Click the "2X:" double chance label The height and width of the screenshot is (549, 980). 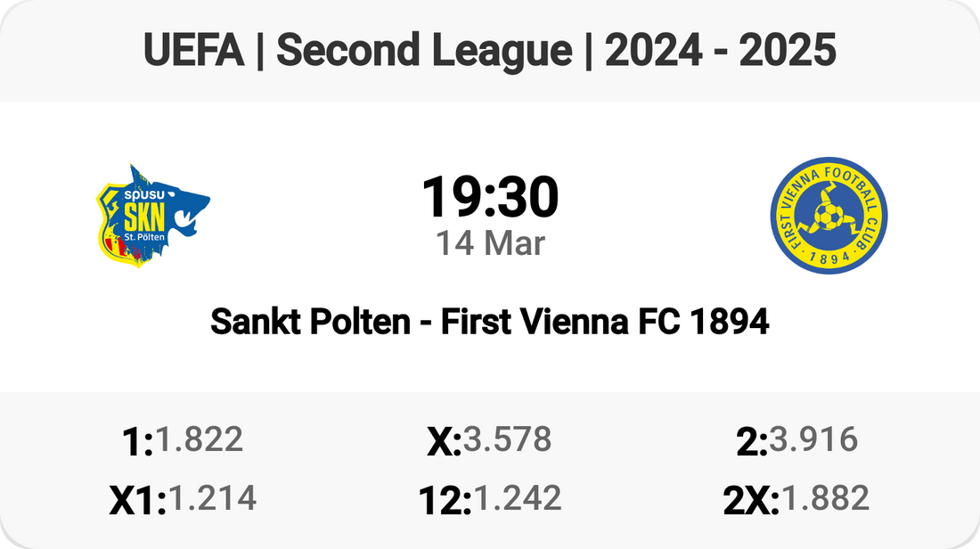(x=751, y=501)
